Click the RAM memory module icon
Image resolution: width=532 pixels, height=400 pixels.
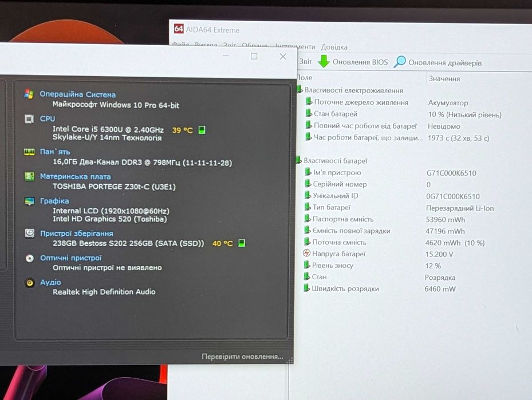click(x=29, y=152)
